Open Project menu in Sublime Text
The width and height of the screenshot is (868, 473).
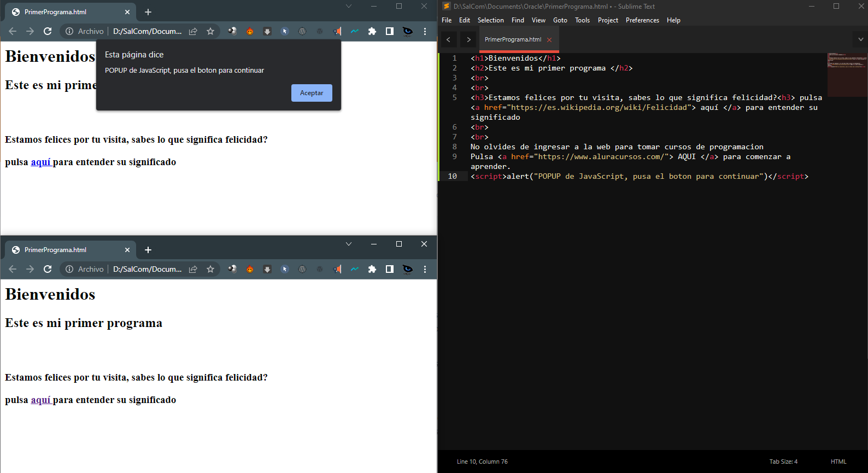(x=608, y=20)
